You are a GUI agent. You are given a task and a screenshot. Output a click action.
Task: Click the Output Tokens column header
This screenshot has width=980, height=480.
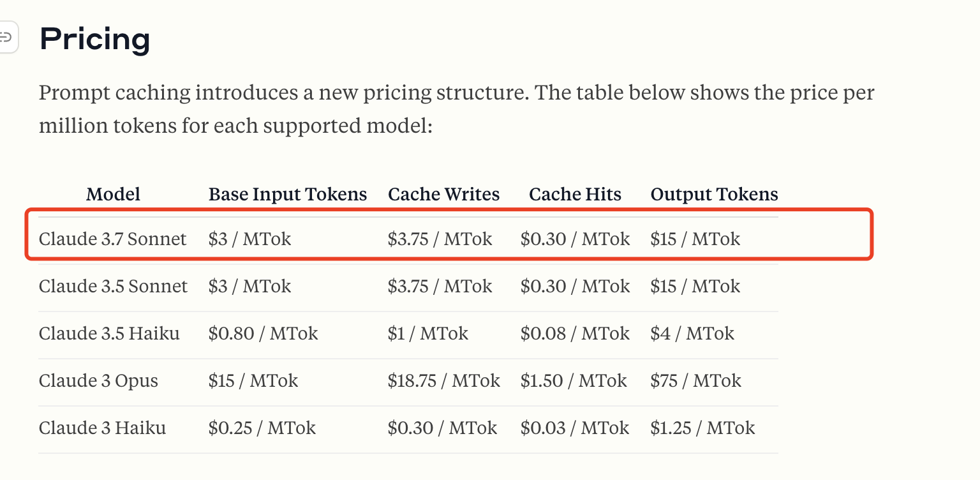point(715,194)
